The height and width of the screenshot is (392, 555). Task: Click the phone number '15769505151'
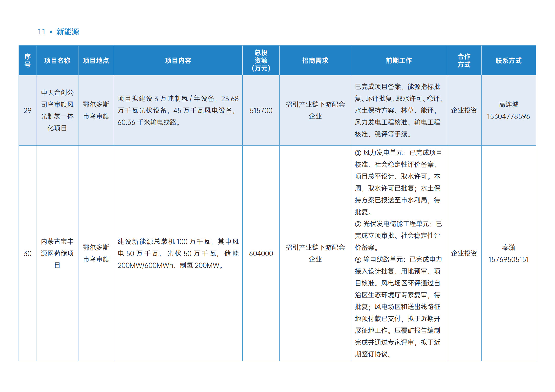tap(509, 259)
